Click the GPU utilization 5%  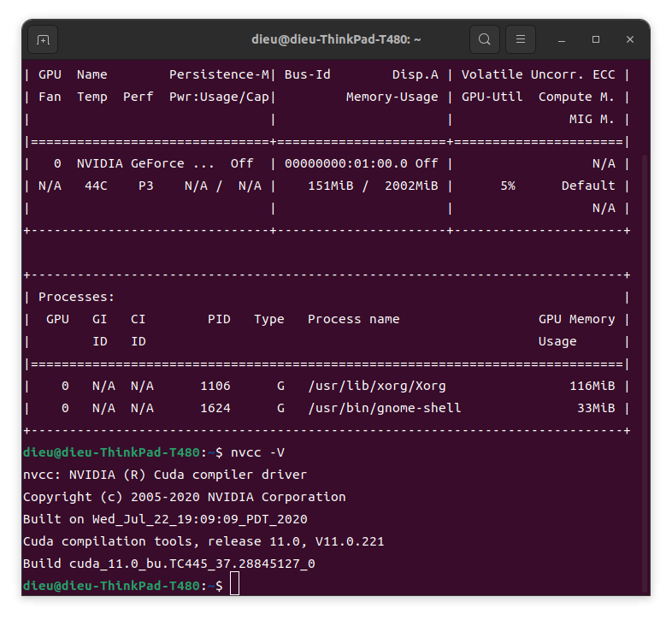(508, 186)
